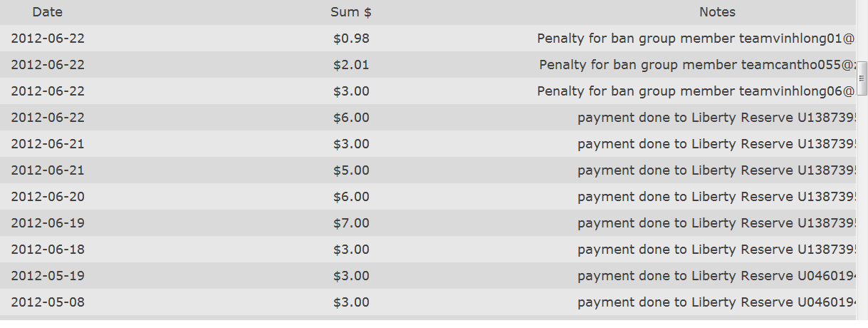Select the $3.00 sum in the 2012-05-19 row
Screen dimensions: 868x328
tap(351, 276)
